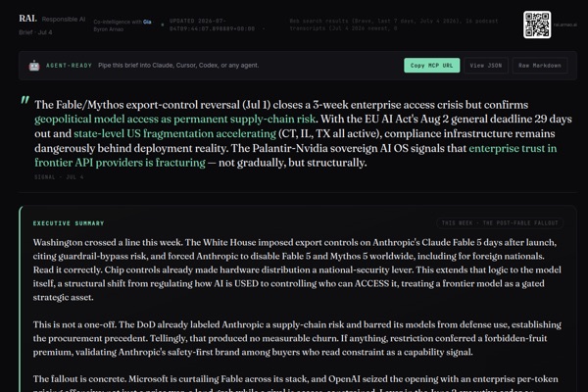Click 'Pipe this brief into Claude, Cursor, Codex' text
Screen dimensions: 588x392
tap(178, 66)
